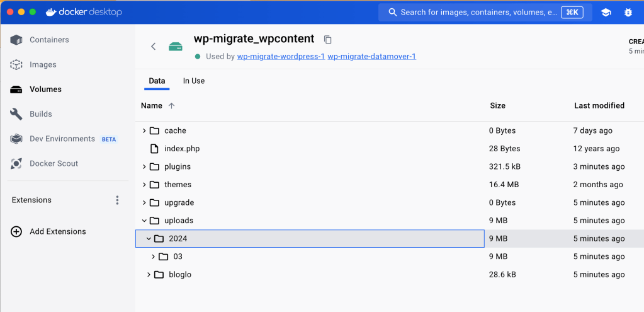The image size is (644, 312).
Task: Open Docker Scout in sidebar
Action: [x=54, y=163]
